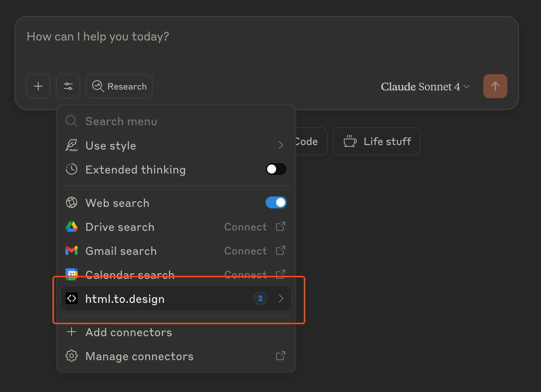The width and height of the screenshot is (541, 392).
Task: Connect Gmail search
Action: 245,251
